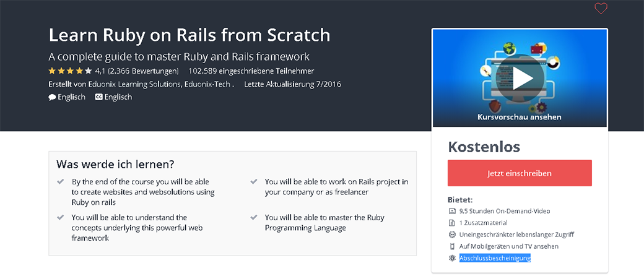Open the Eduonix-Tech author link
Screen dimensions: 644x276
(x=207, y=84)
